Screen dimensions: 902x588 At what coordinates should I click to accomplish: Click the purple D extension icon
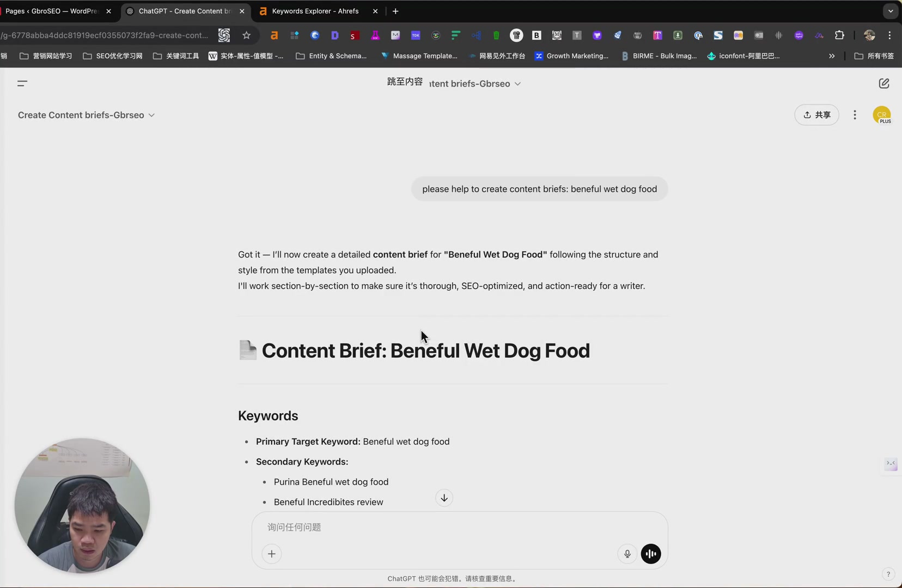(334, 35)
